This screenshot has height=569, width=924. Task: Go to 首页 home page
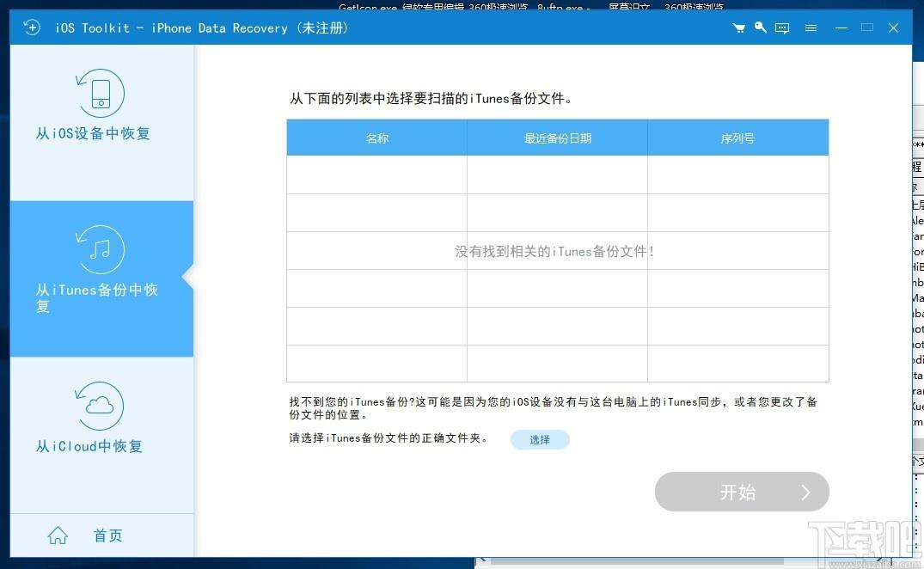click(x=107, y=535)
